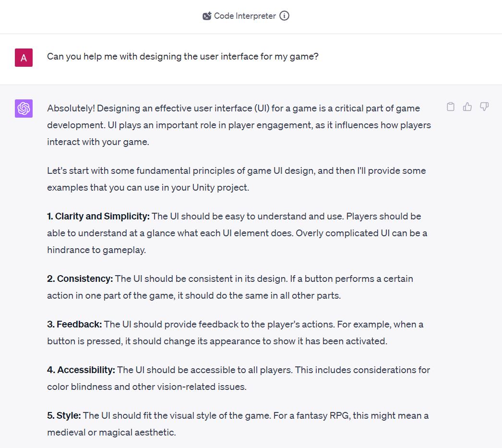Click the user question about game interface
The height and width of the screenshot is (448, 502).
(x=183, y=56)
